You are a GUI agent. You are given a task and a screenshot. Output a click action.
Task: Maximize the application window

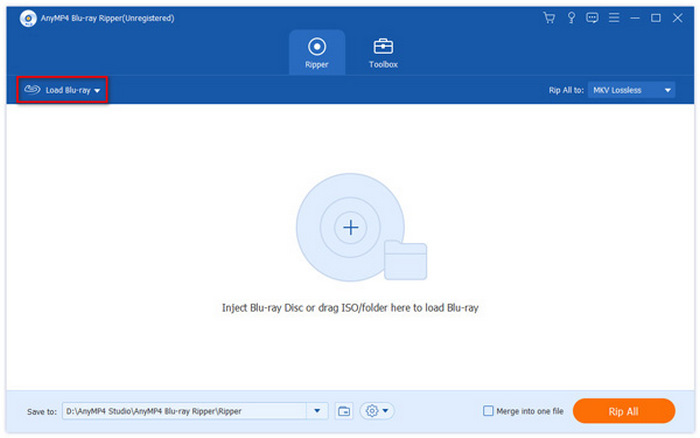pos(656,17)
